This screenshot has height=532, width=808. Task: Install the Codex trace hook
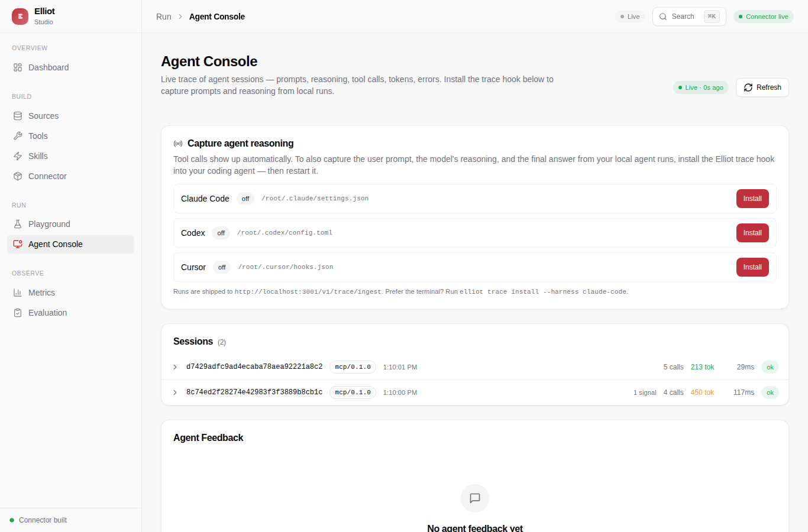pos(752,233)
